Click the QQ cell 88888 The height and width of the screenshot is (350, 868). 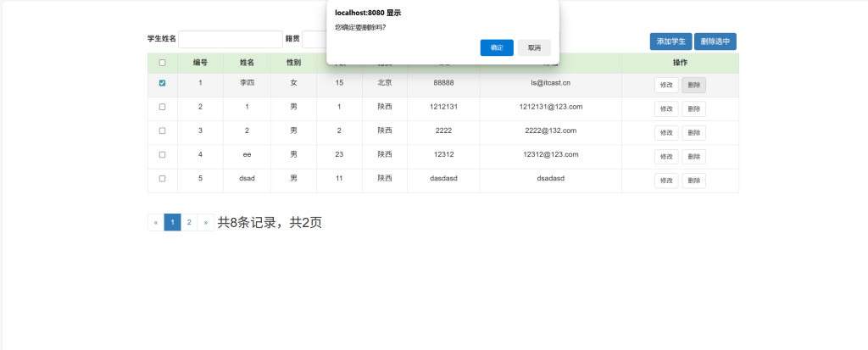pyautogui.click(x=443, y=82)
